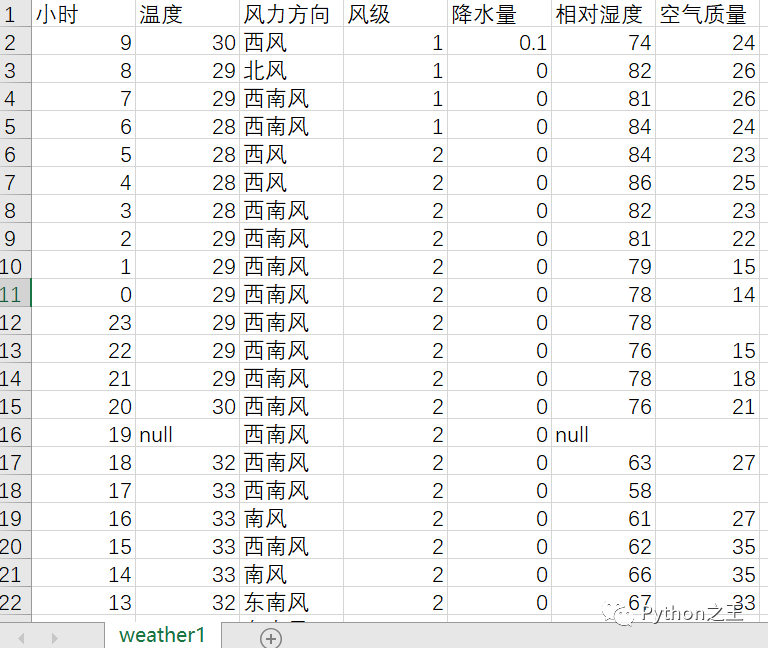Click the 南风 cell in row 21

[x=291, y=575]
